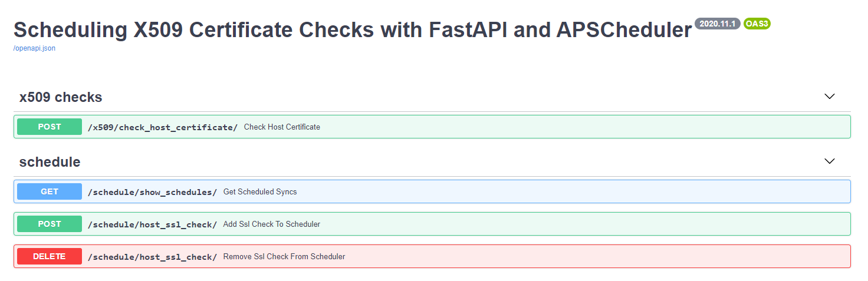Screen dimensions: 868x281
Task: Collapse the schedule section chevron
Action: click(x=830, y=161)
